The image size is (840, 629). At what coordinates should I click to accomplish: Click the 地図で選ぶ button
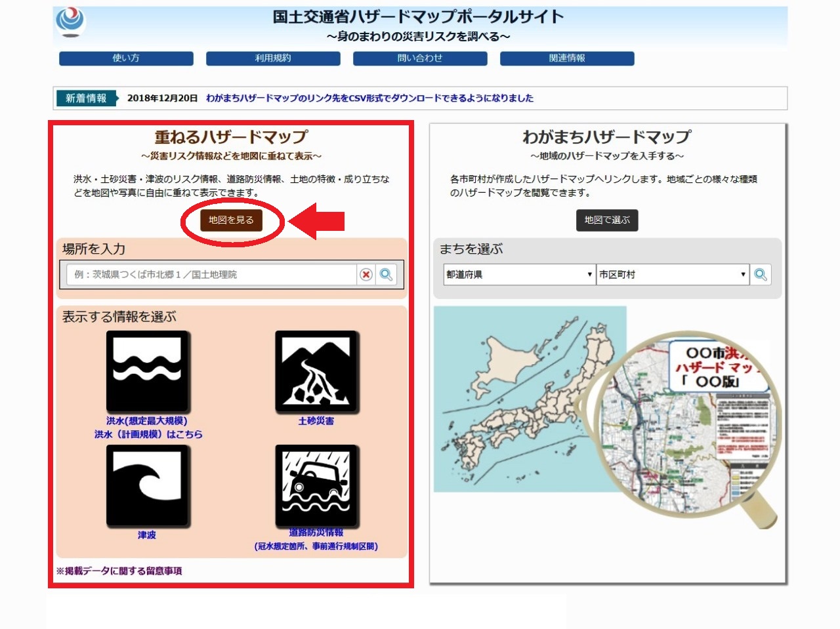(x=607, y=220)
